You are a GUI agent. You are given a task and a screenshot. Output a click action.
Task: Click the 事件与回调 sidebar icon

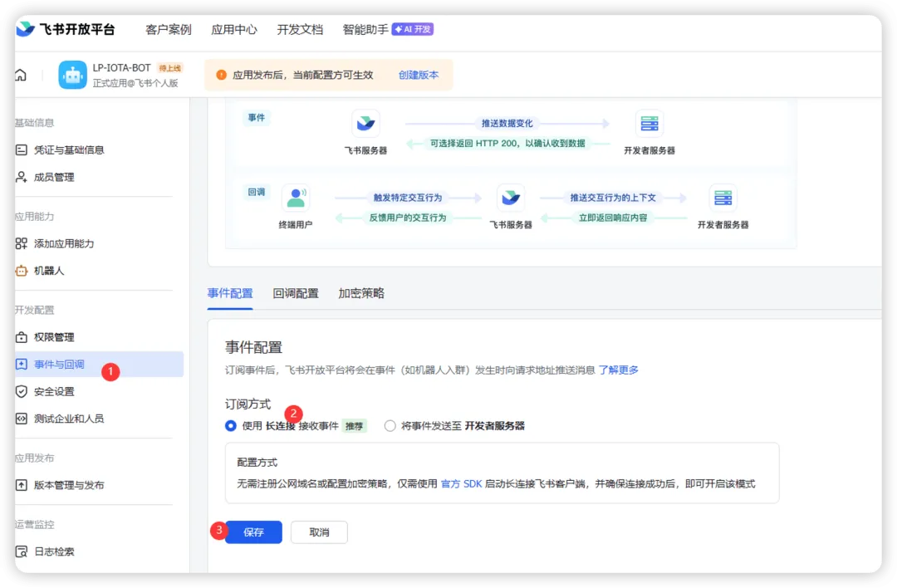click(21, 365)
